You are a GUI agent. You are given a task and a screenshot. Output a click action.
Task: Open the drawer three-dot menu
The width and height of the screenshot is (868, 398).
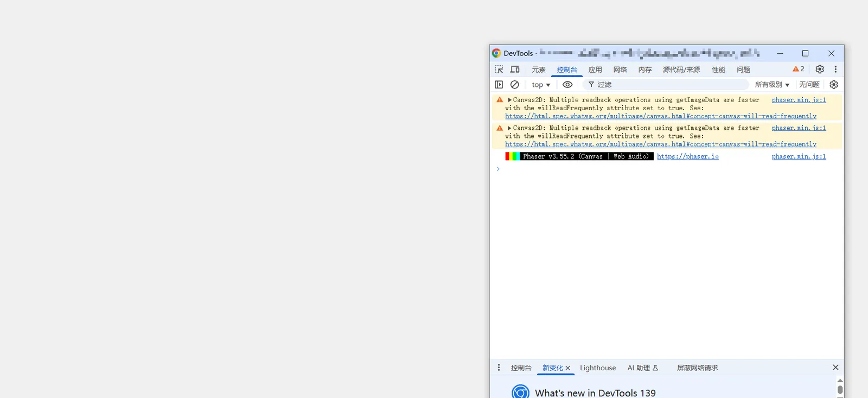[x=499, y=368]
